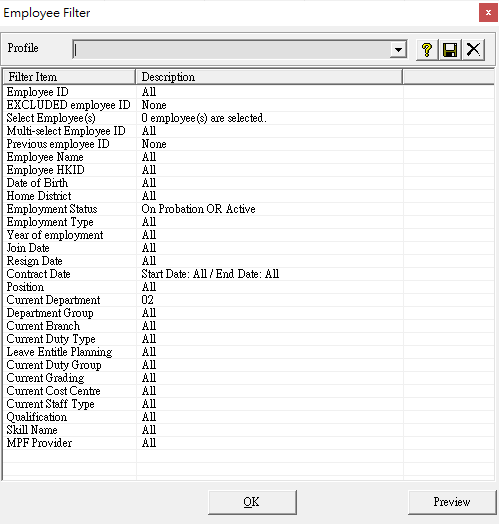
Task: Click inside the Profile text field
Action: pos(231,50)
